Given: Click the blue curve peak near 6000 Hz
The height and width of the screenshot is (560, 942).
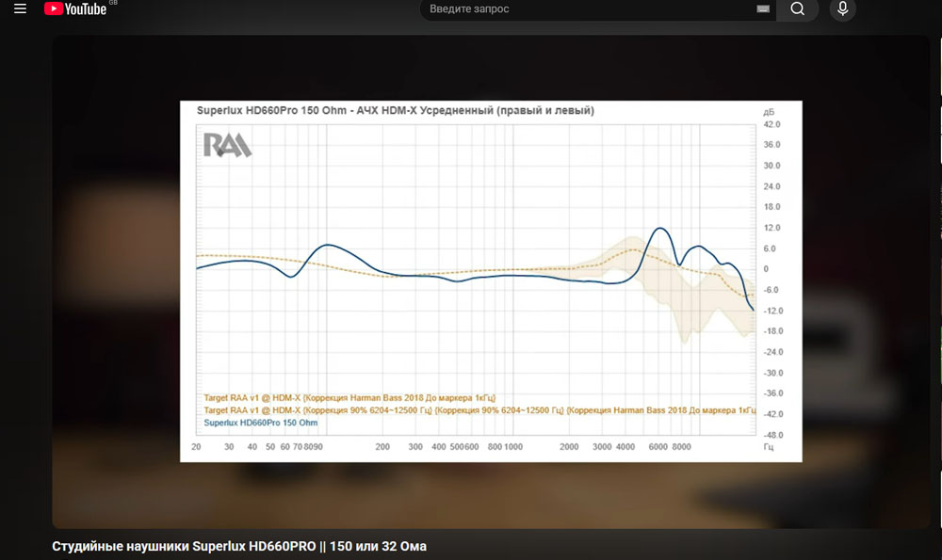Looking at the screenshot, I should [661, 229].
